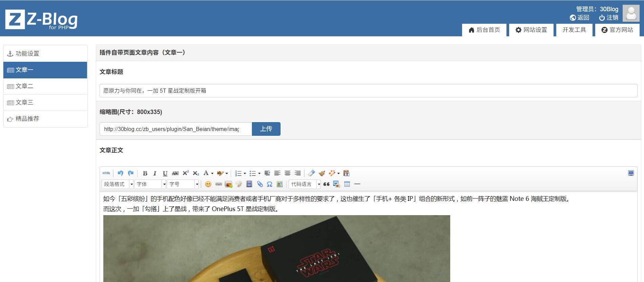Upload a single image
Viewport: 644px width, 282px height.
tap(229, 184)
